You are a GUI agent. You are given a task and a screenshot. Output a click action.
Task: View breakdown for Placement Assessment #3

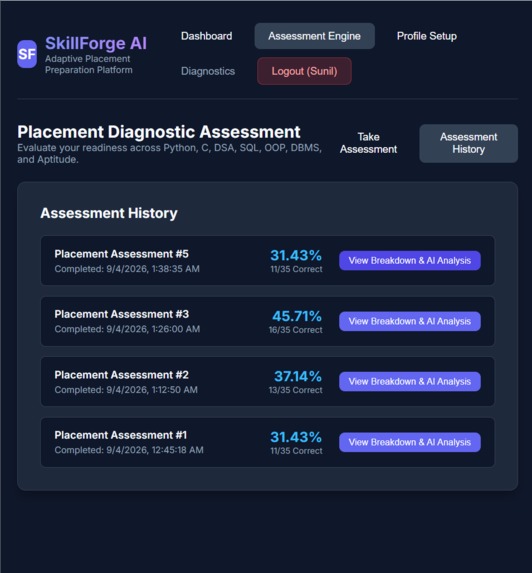[410, 321]
